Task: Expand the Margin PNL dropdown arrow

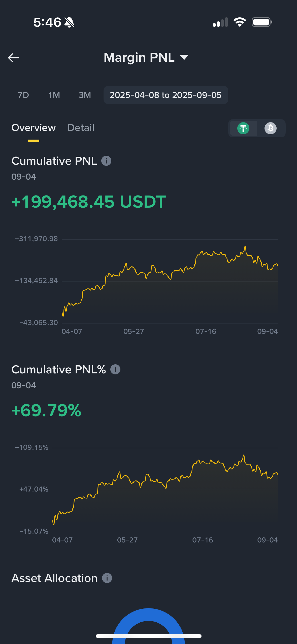Action: [184, 57]
